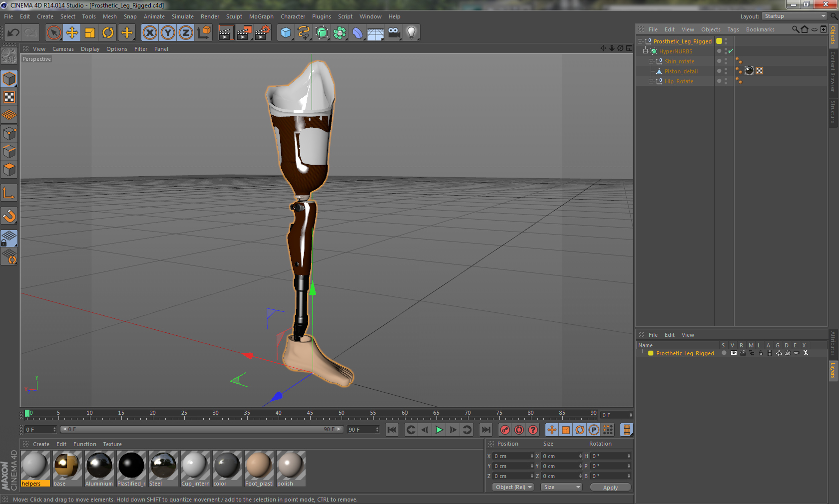Click Record Active Objects keyframe button
The width and height of the screenshot is (839, 504).
point(504,430)
